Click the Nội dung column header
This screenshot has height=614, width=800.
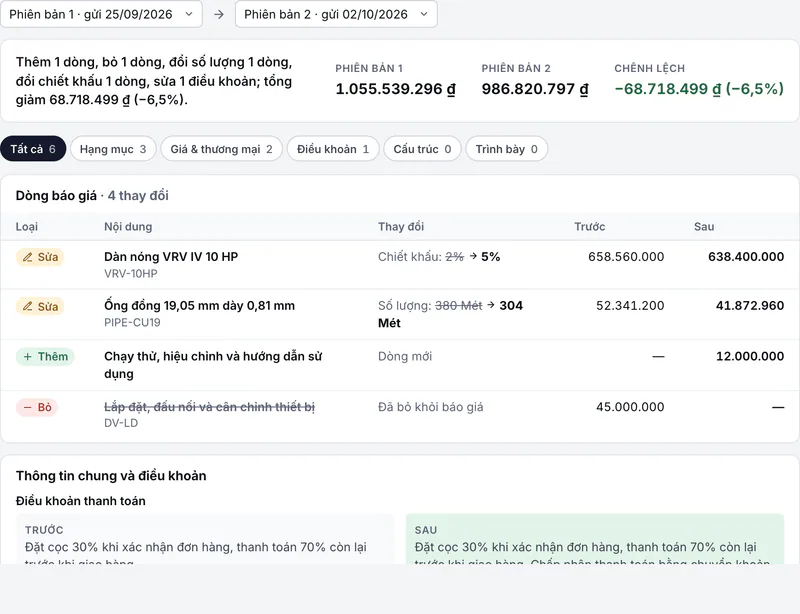128,227
